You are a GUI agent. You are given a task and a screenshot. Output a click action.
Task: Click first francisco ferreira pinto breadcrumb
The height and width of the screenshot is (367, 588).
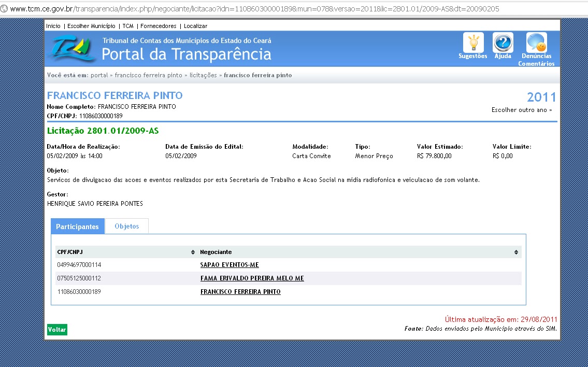pos(149,75)
